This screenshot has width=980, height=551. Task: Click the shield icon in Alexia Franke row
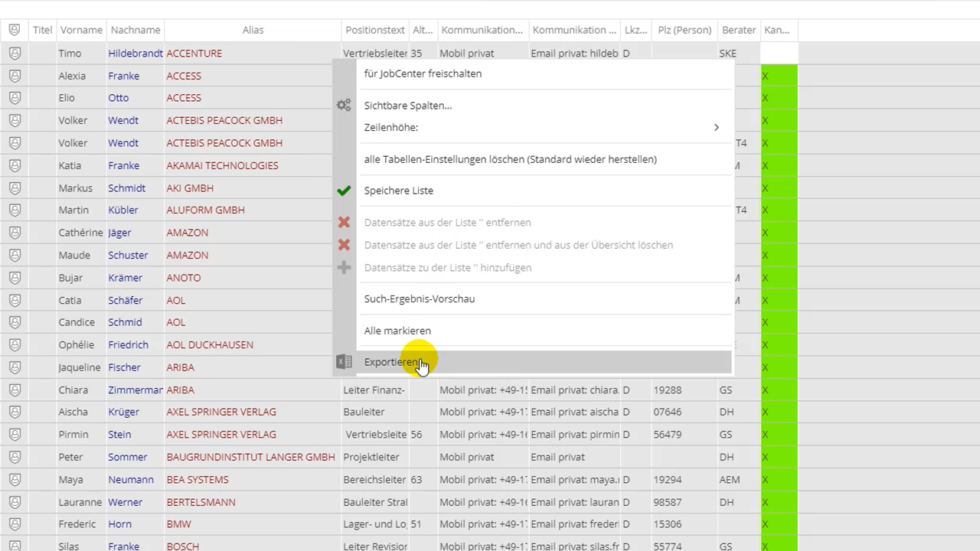(15, 76)
